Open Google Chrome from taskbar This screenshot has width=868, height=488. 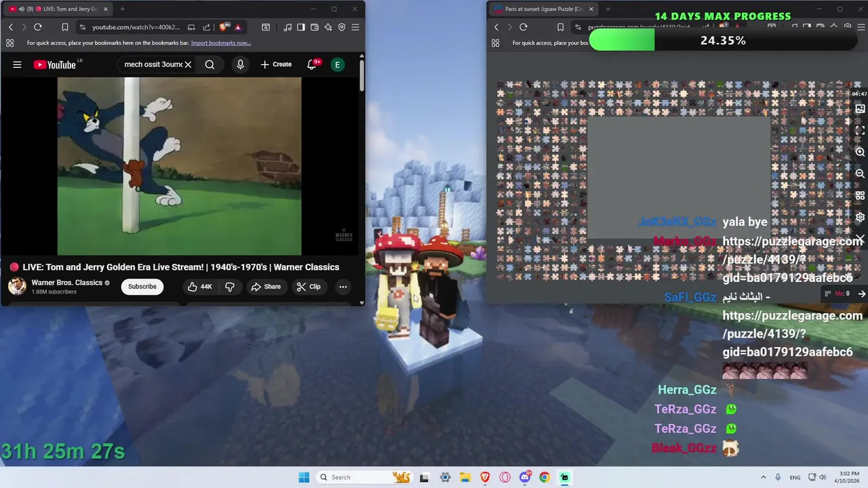[545, 477]
